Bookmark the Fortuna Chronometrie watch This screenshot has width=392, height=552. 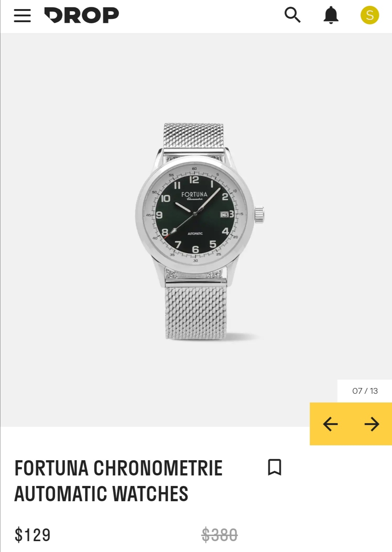click(275, 467)
